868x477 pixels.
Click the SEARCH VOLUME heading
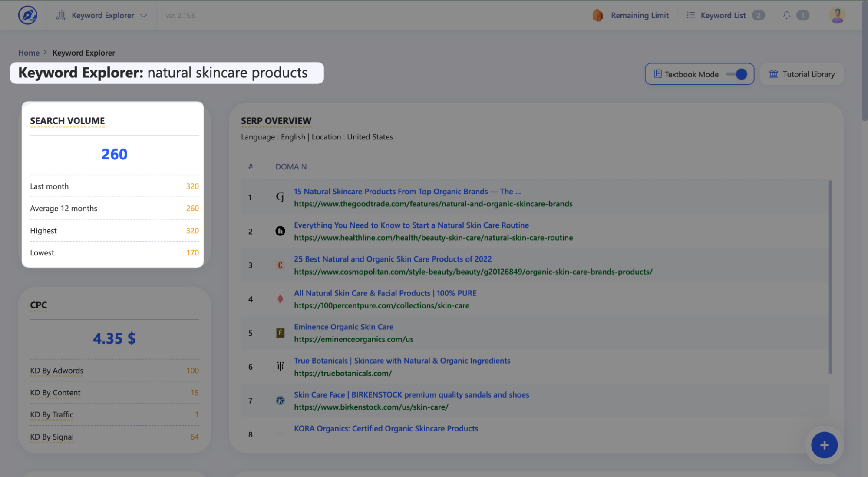(67, 121)
